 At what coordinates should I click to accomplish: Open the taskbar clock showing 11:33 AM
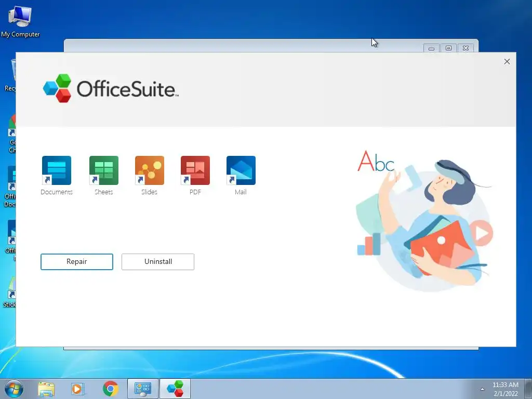tap(506, 389)
